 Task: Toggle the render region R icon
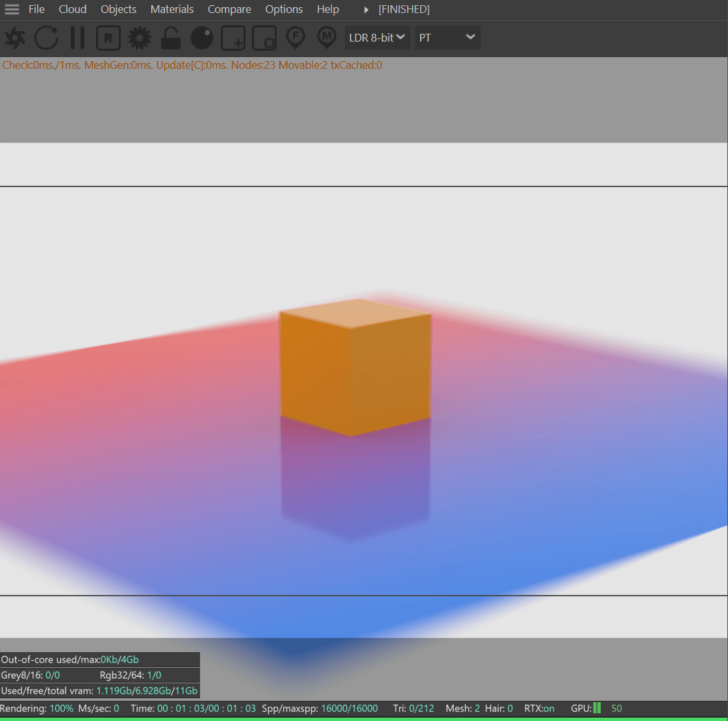tap(108, 38)
